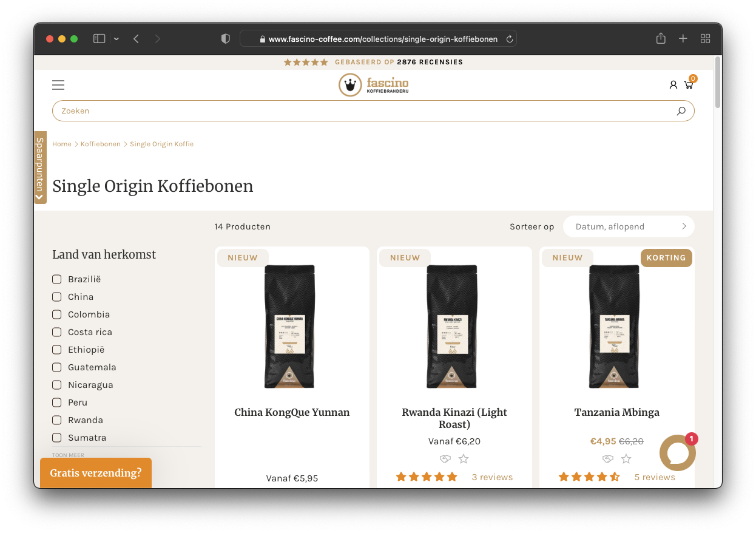Click the 'Vanaf €5,95' price text

coord(292,478)
